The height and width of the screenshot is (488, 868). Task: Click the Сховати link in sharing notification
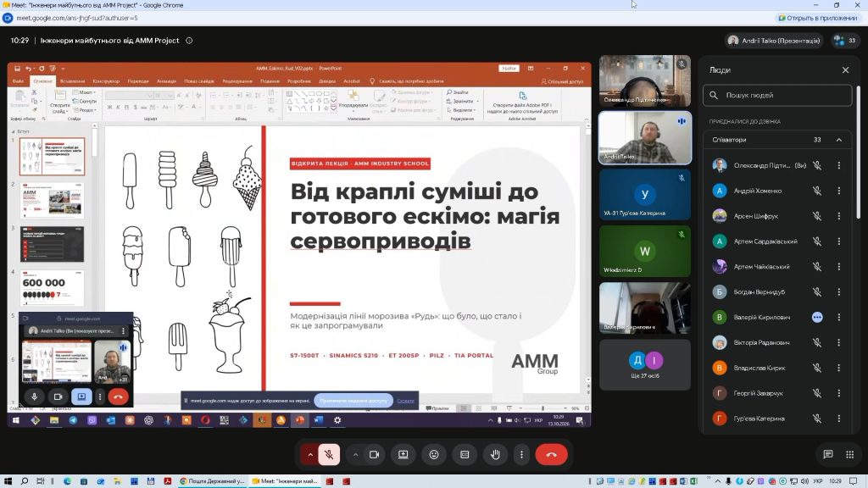(405, 401)
